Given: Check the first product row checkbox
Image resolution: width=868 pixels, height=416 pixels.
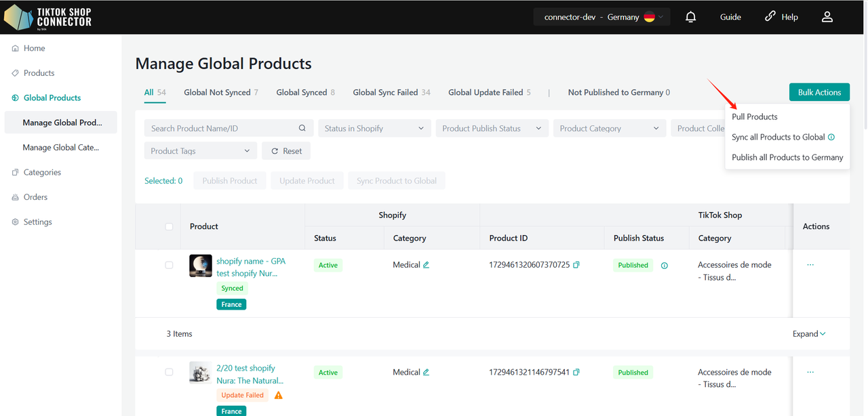Looking at the screenshot, I should pos(169,265).
